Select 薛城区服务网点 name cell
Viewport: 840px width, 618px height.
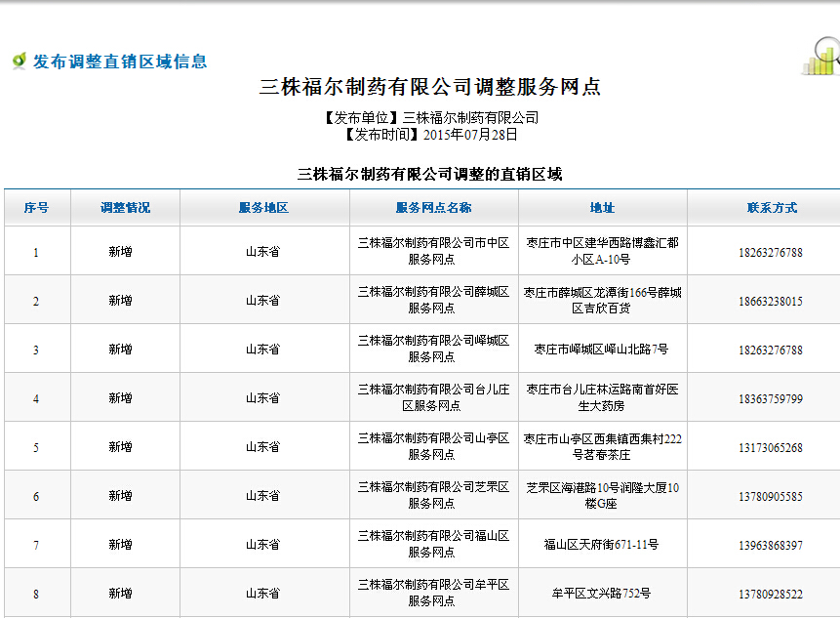pos(433,300)
